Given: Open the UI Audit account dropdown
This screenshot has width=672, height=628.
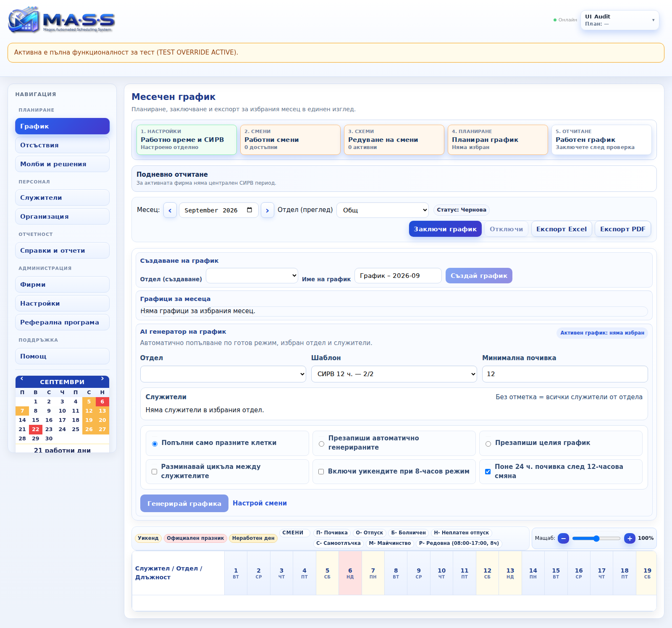Looking at the screenshot, I should coord(619,20).
